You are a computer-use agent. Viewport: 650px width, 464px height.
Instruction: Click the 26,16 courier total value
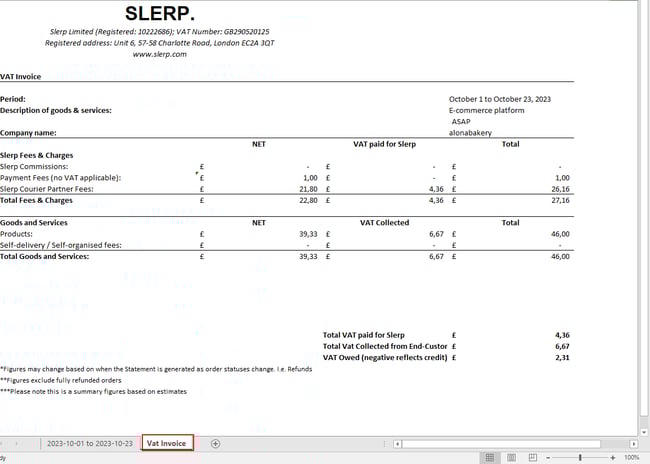click(x=560, y=189)
